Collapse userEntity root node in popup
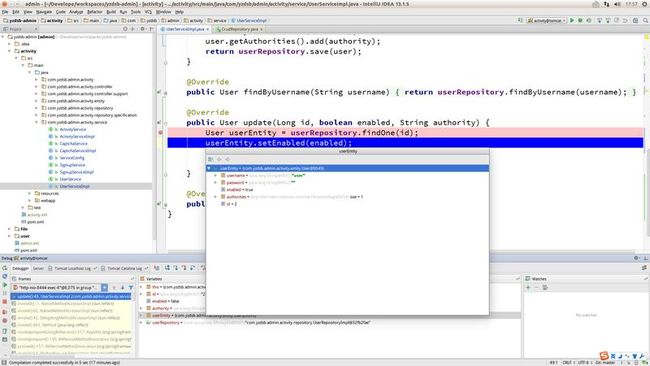Image resolution: width=650 pixels, height=366 pixels. (x=209, y=168)
